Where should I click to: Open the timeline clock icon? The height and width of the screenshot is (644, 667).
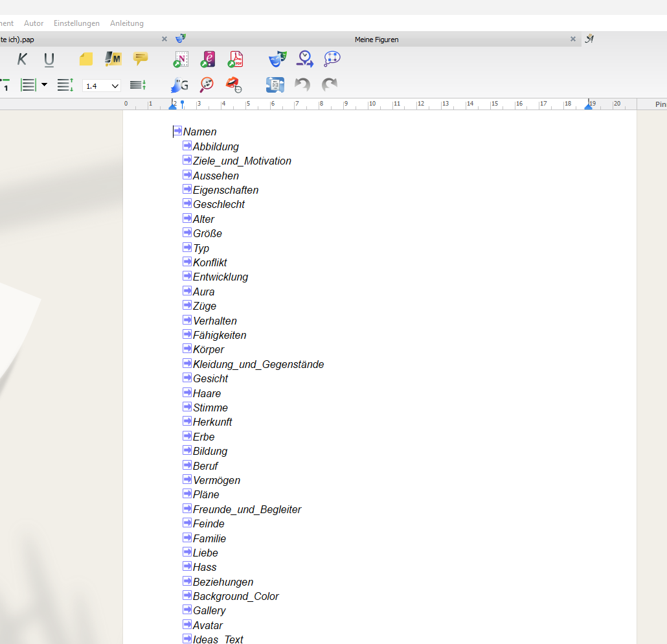pos(304,60)
